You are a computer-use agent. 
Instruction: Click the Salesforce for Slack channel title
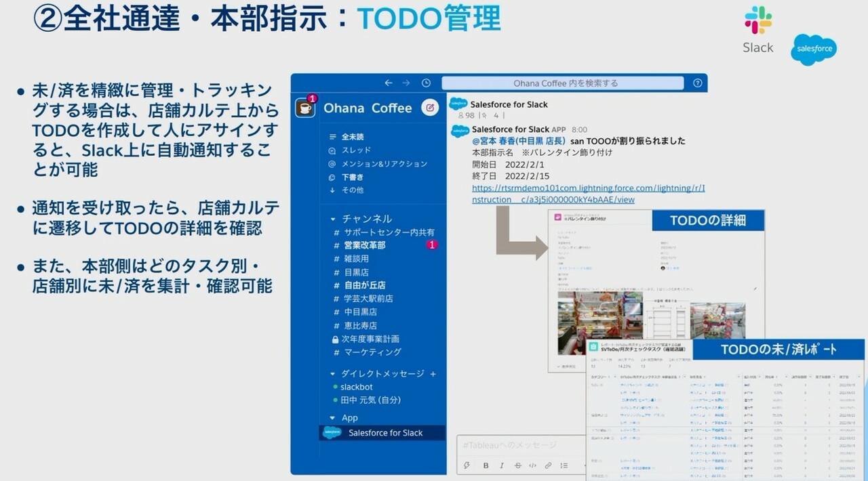pyautogui.click(x=509, y=104)
